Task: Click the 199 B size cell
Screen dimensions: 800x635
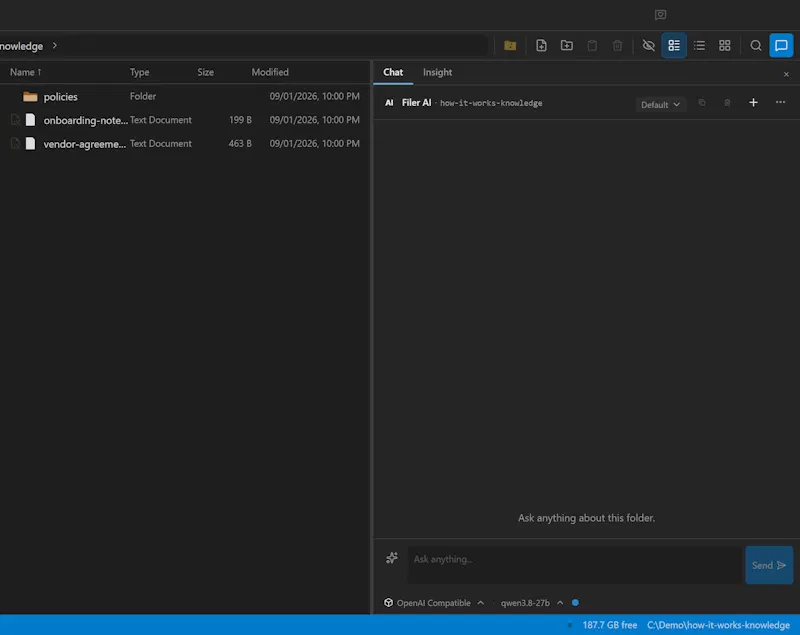Action: [x=240, y=120]
